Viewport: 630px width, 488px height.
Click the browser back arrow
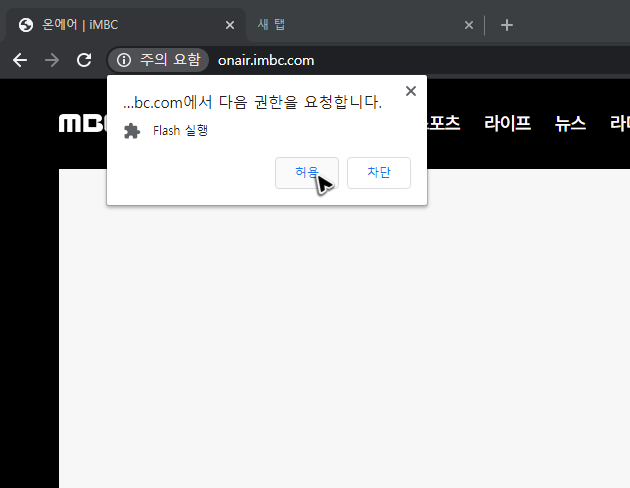point(20,61)
